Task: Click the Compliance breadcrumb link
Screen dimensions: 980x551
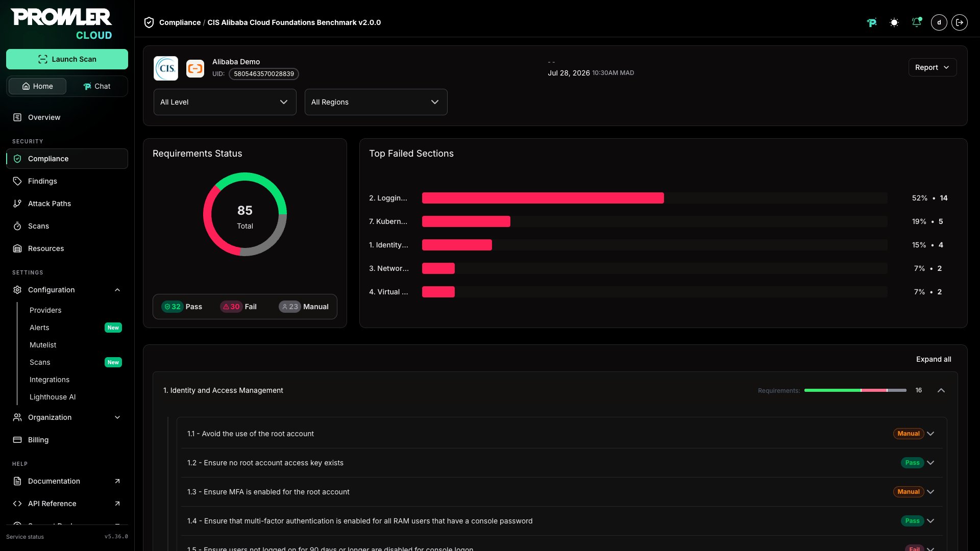Action: 180,22
